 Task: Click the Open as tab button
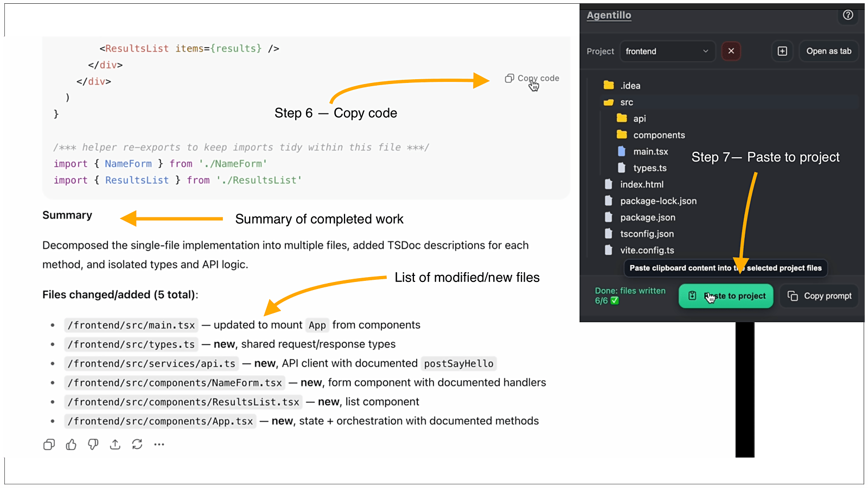coord(828,51)
